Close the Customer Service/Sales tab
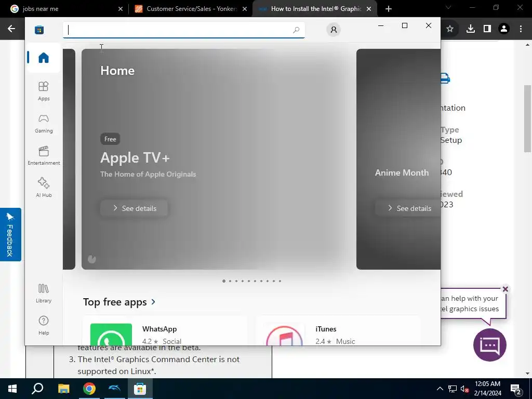 (245, 9)
